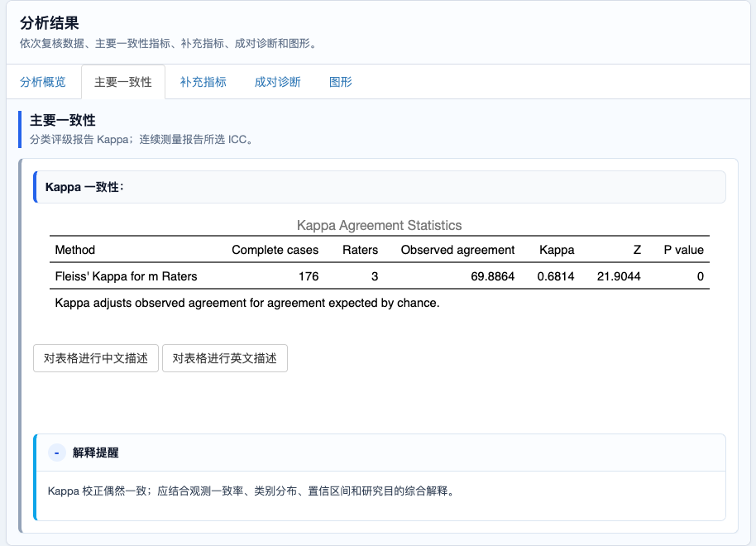
Task: Click the P value column header
Action: 684,250
